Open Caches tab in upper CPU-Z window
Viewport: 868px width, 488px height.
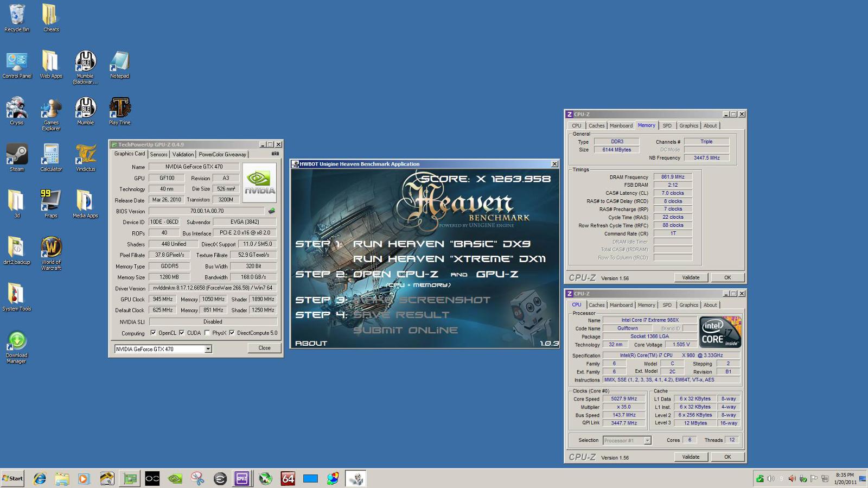[x=597, y=125]
